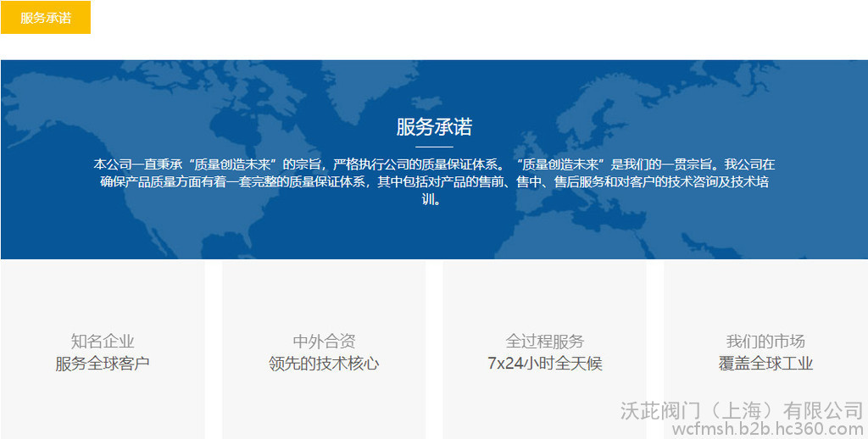The height and width of the screenshot is (439, 868).
Task: Open the second gray card about 中外合资
Action: click(x=324, y=297)
